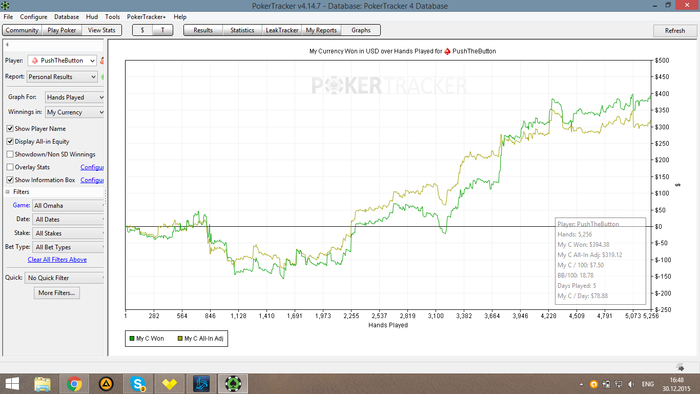Open the Hud menu
The width and height of the screenshot is (700, 394).
92,17
